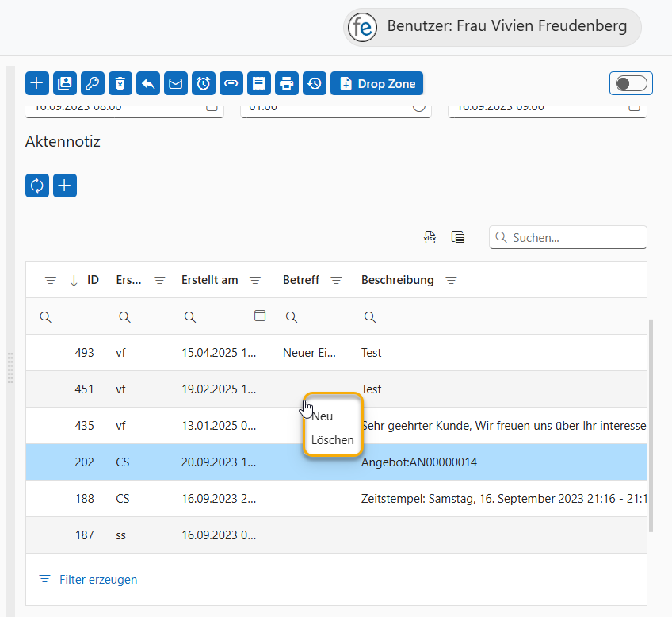Open filter menu for Betreff column

coord(336,280)
